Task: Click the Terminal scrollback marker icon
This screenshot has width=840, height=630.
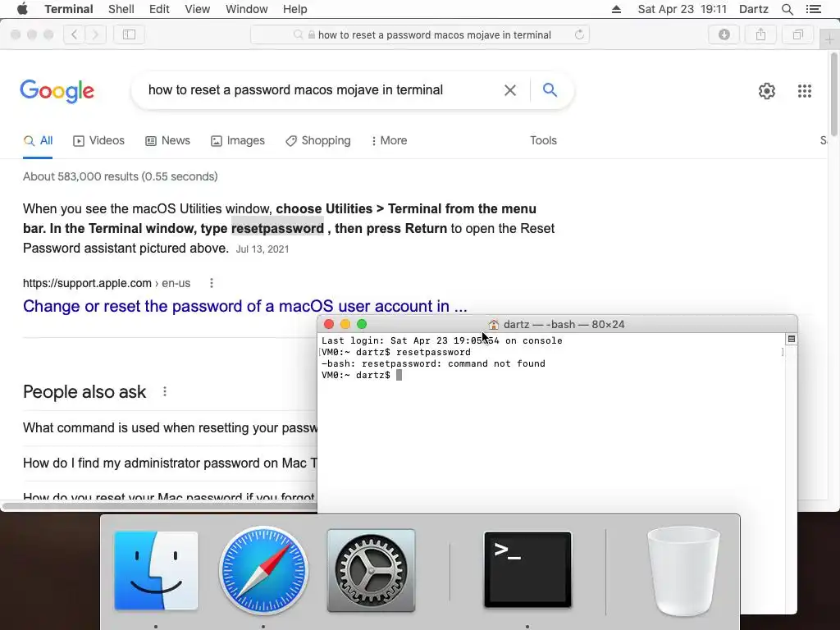Action: pyautogui.click(x=792, y=339)
